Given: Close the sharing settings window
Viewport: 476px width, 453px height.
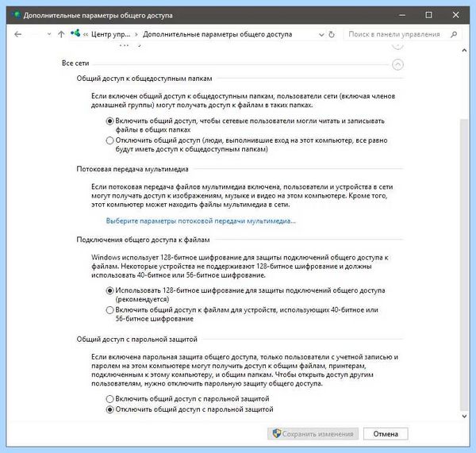Looking at the screenshot, I should 455,15.
